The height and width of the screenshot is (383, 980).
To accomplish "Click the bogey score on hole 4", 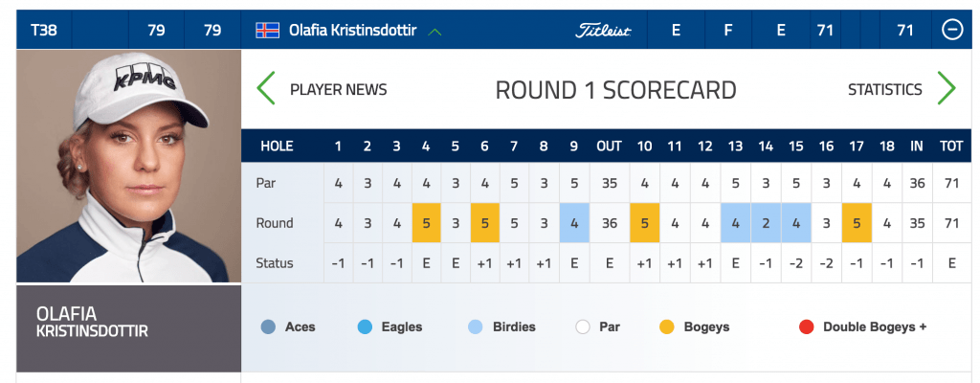I will click(x=426, y=223).
